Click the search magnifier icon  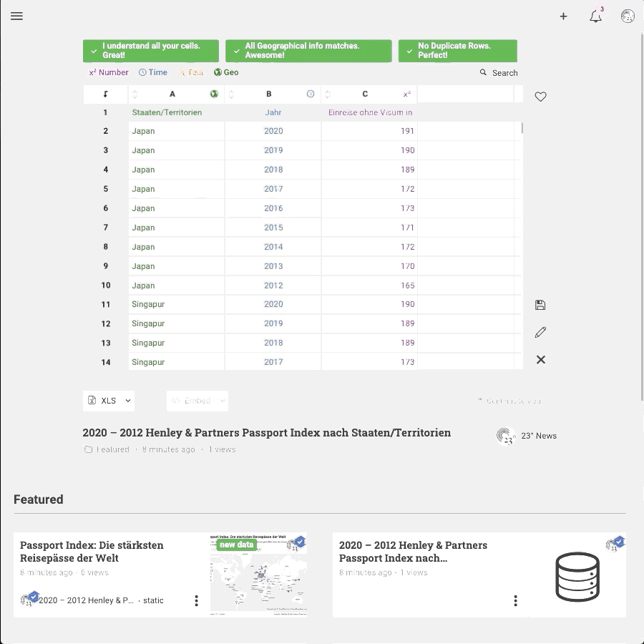(484, 72)
